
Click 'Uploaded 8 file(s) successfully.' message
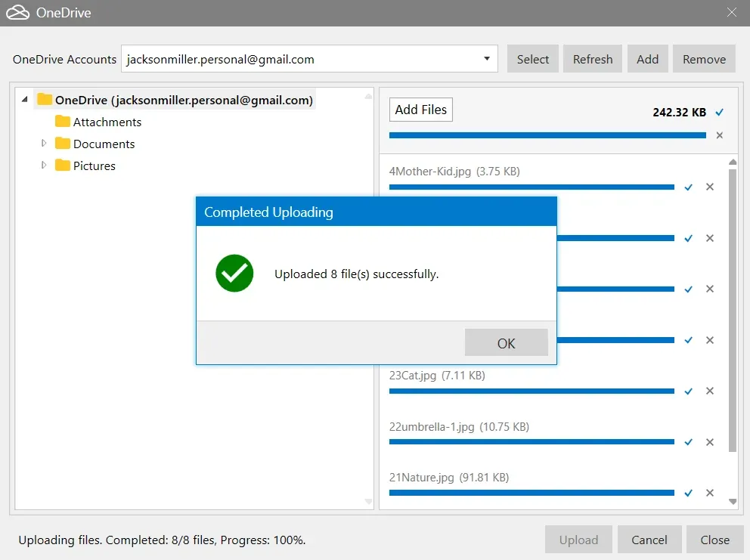tap(356, 274)
